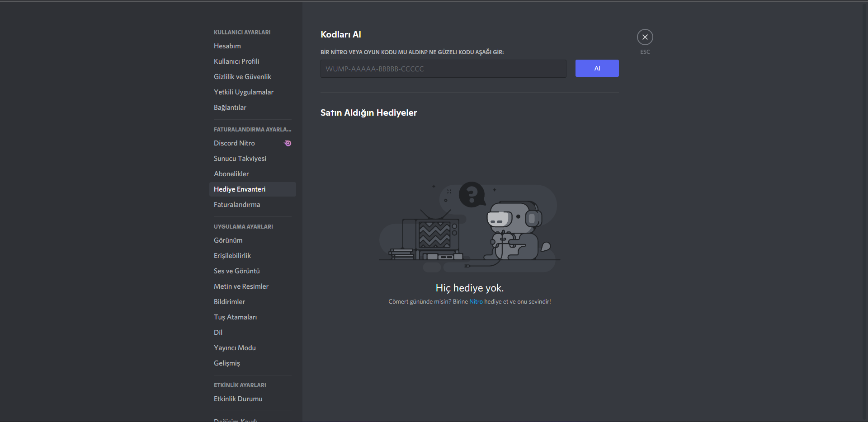Click the Nitro badge icon beside Discord Nitro

tap(288, 143)
